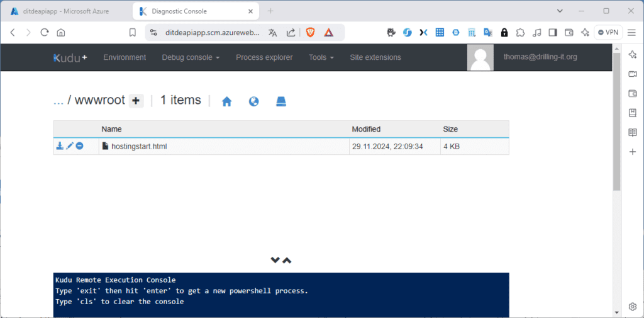This screenshot has height=318, width=644.
Task: Navigate up via the ellipsis breadcrumb
Action: (x=58, y=100)
